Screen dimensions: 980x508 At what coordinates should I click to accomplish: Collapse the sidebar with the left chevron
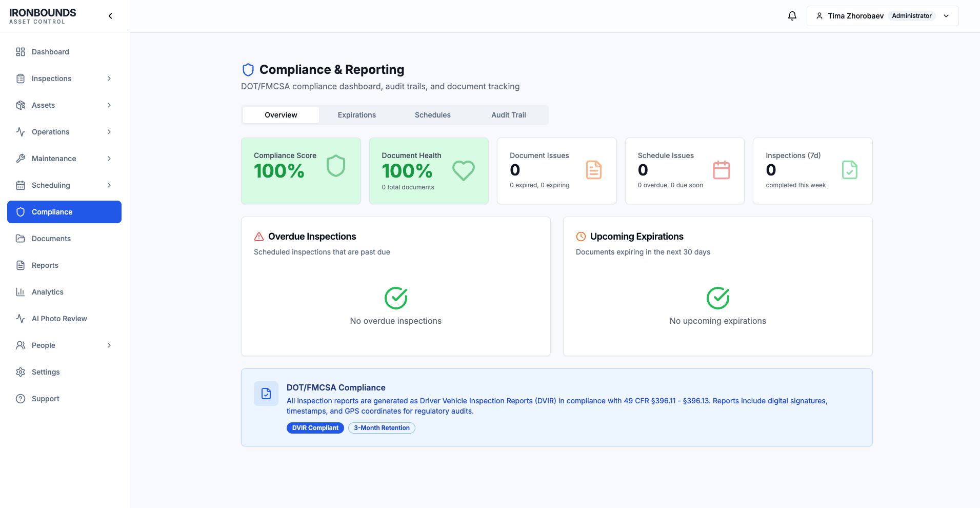[x=110, y=16]
